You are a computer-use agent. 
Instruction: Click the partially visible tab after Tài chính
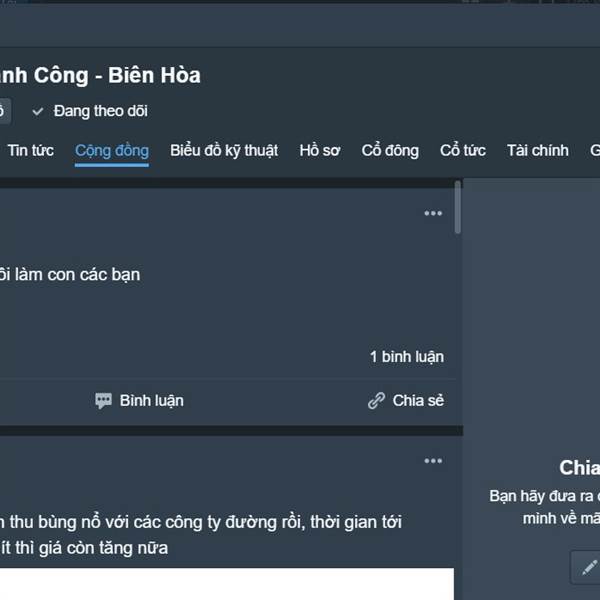coord(595,150)
